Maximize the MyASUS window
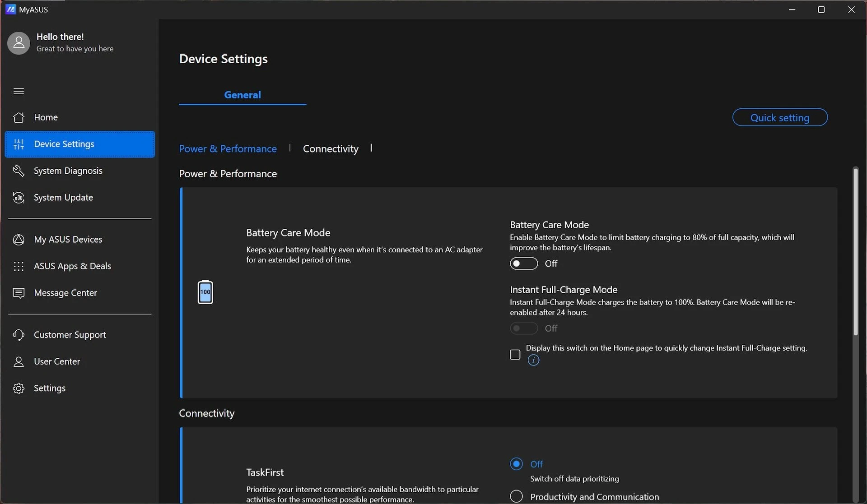Viewport: 867px width, 504px height. [821, 9]
